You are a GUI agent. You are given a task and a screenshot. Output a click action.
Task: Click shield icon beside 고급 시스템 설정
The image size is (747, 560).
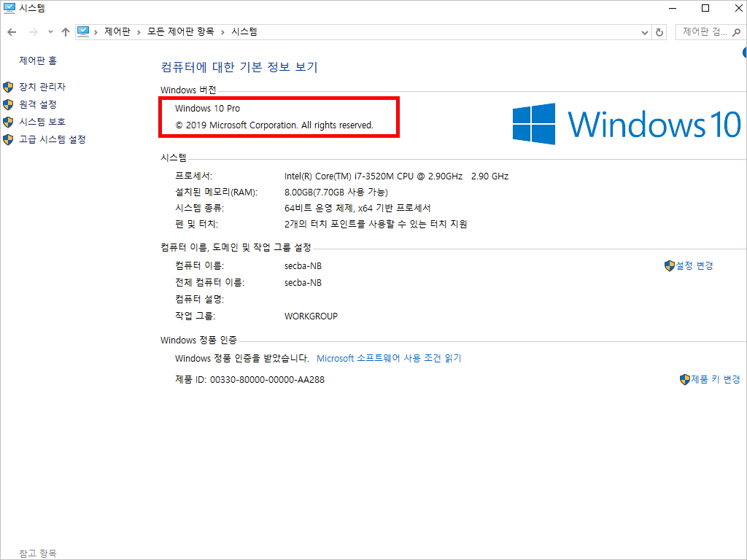click(x=8, y=140)
